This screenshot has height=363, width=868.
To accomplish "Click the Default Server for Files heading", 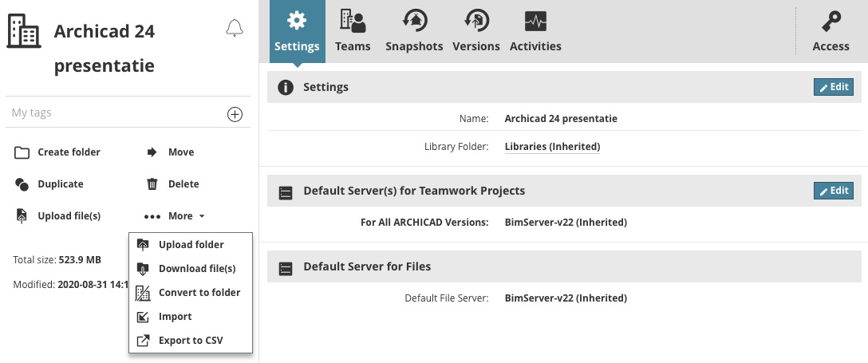I will click(367, 266).
